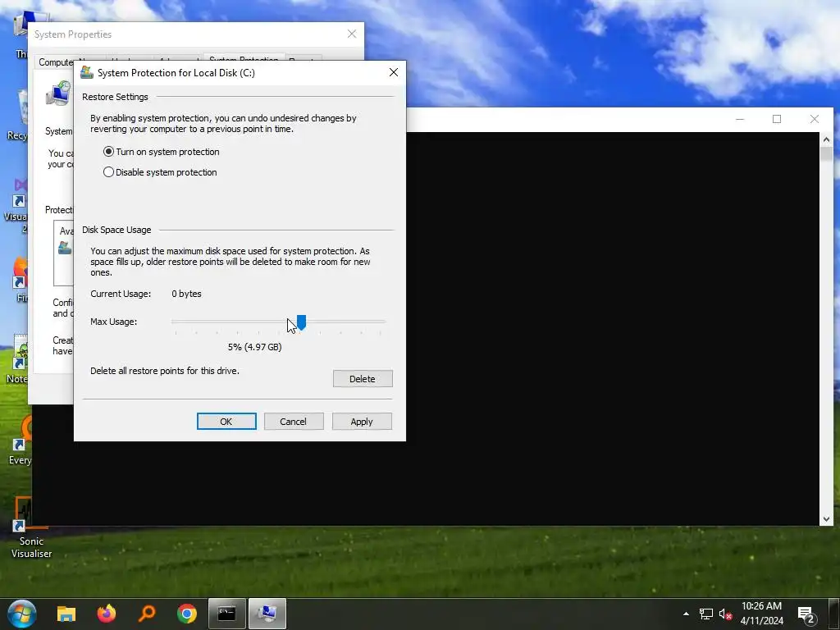The height and width of the screenshot is (630, 840).
Task: Launch Firefox from the taskbar
Action: coord(107,614)
